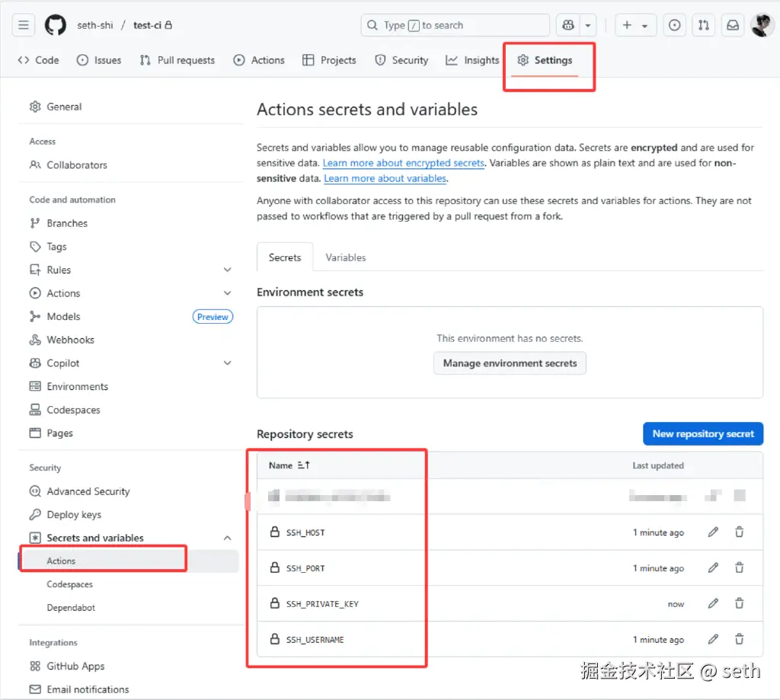Open the pull requests shortcut icon in header
Viewport: 780px width, 700px height.
(x=703, y=25)
